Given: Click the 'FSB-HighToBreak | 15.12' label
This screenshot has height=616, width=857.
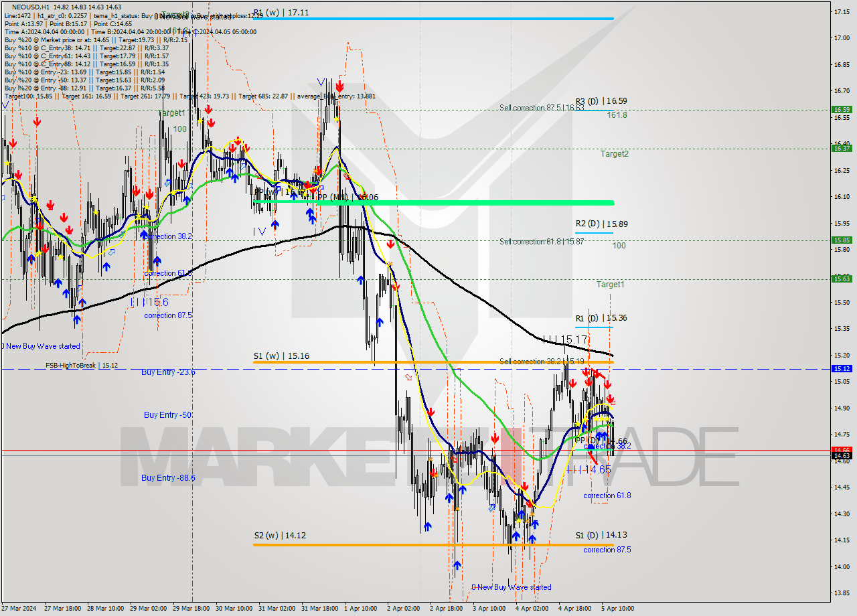Looking at the screenshot, I should click(x=82, y=366).
